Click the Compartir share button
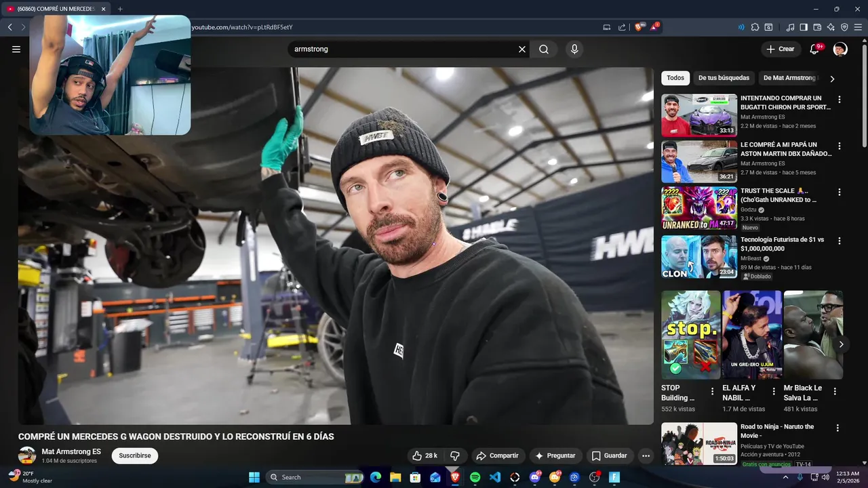Image resolution: width=868 pixels, height=488 pixels. click(x=497, y=455)
